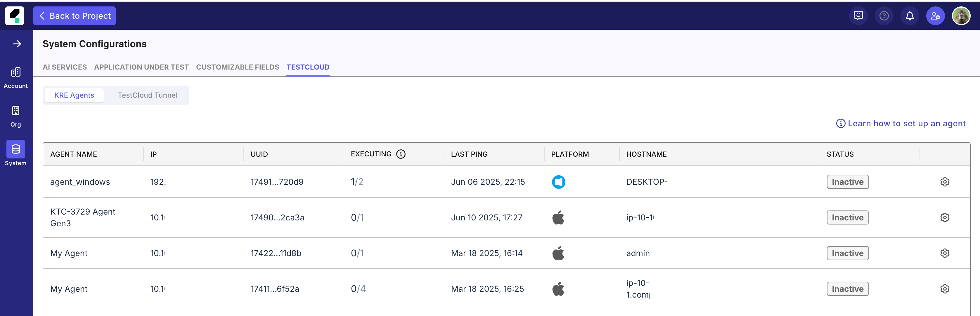Viewport: 980px width, 316px height.
Task: Click the AGENT NAME column header
Action: [x=73, y=154]
